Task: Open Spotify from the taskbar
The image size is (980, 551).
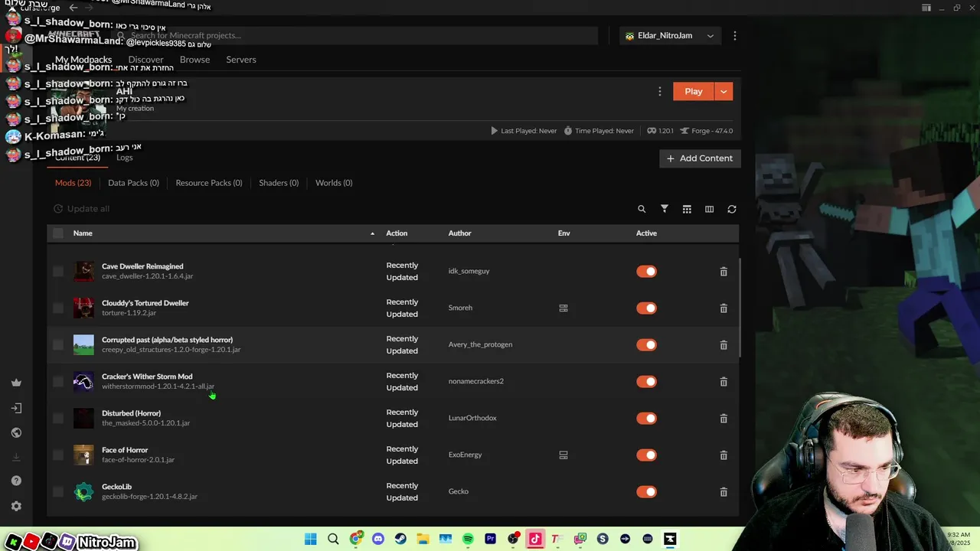Action: click(468, 540)
